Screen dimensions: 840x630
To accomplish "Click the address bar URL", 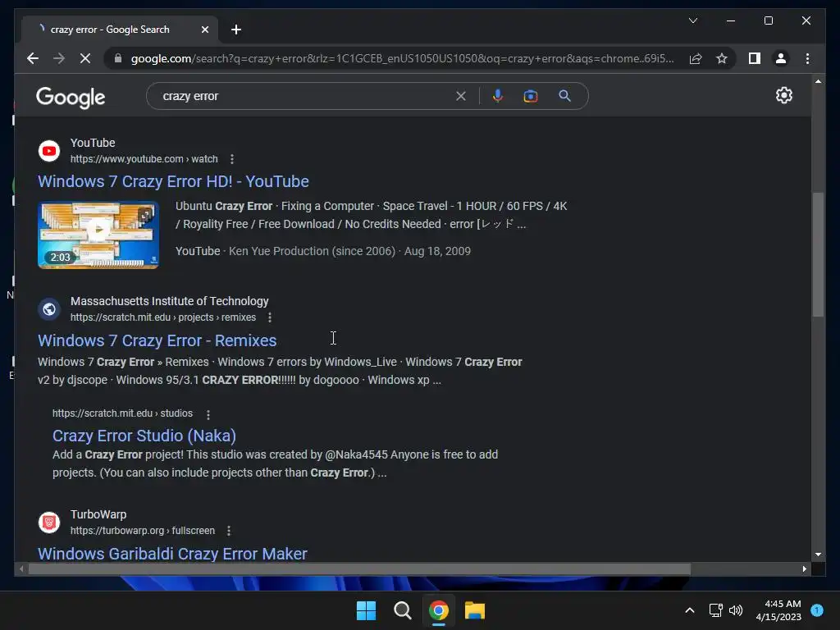I will (x=402, y=58).
